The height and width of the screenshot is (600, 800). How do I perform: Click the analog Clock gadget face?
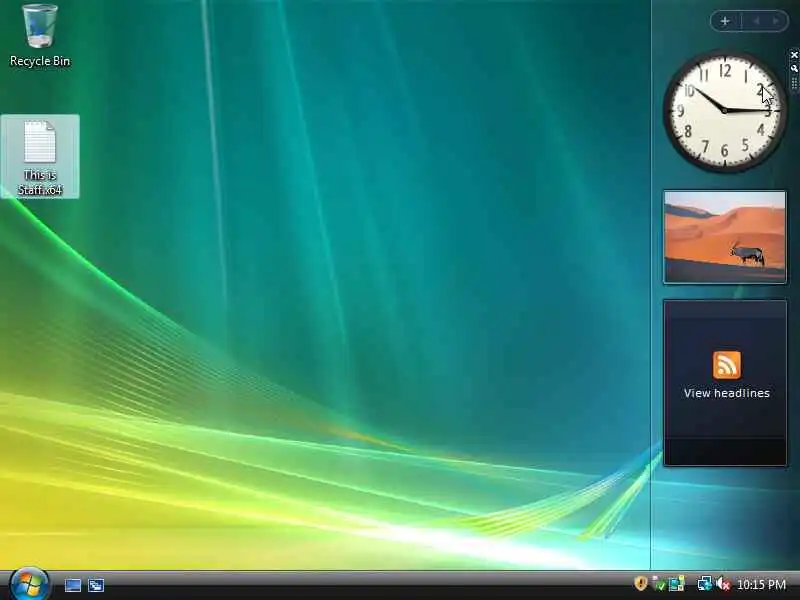(x=724, y=110)
